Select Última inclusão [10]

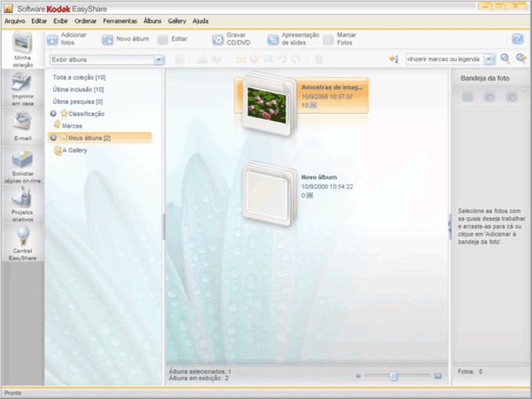tap(78, 89)
